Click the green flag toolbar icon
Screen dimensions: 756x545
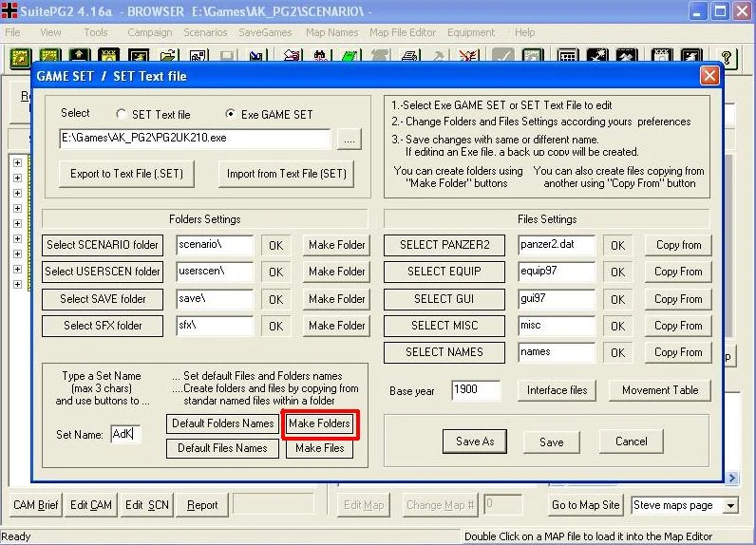pyautogui.click(x=350, y=56)
